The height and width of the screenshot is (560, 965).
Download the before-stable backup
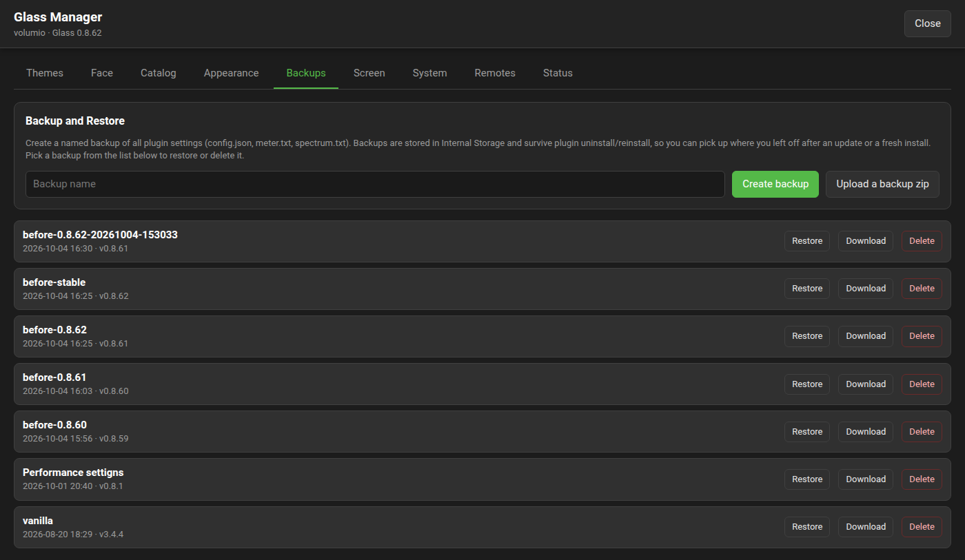click(x=866, y=289)
